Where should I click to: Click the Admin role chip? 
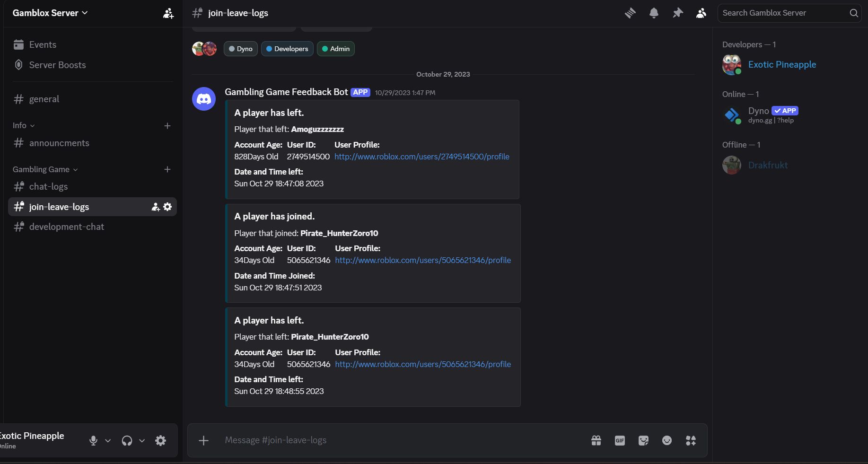[x=336, y=49]
